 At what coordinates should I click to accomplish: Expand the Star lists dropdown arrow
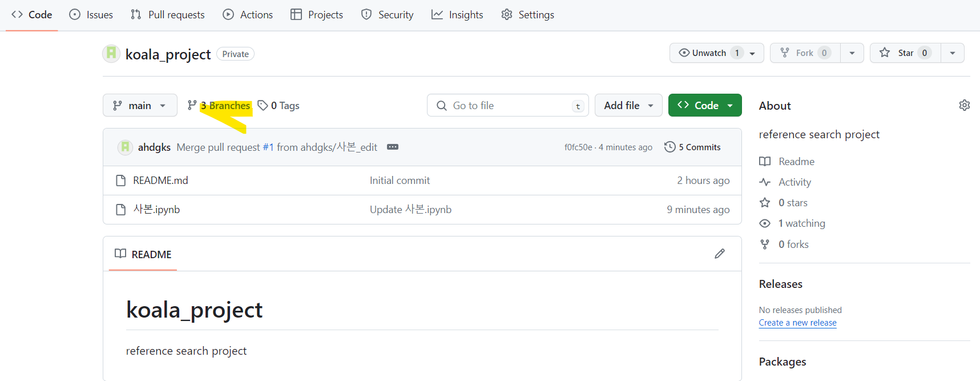(x=953, y=53)
